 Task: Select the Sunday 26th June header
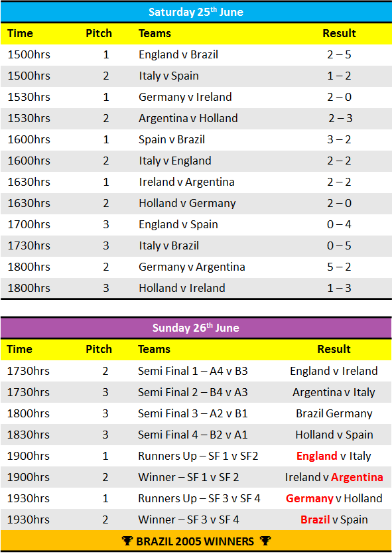tap(196, 327)
